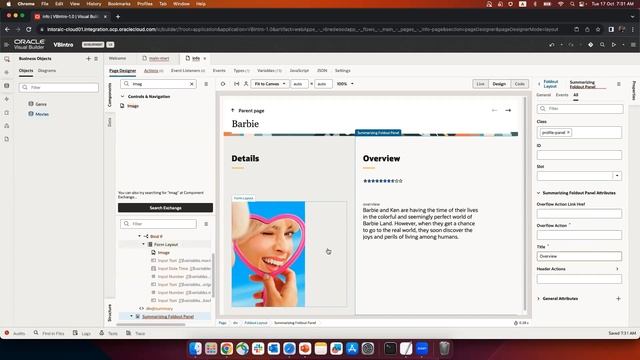Expand the General Attributes section

tap(538, 298)
